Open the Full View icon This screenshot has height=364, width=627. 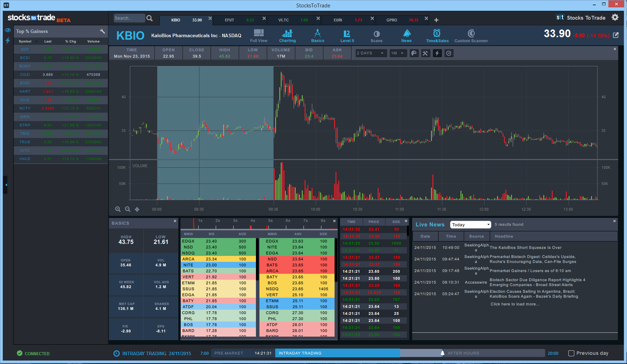[259, 36]
